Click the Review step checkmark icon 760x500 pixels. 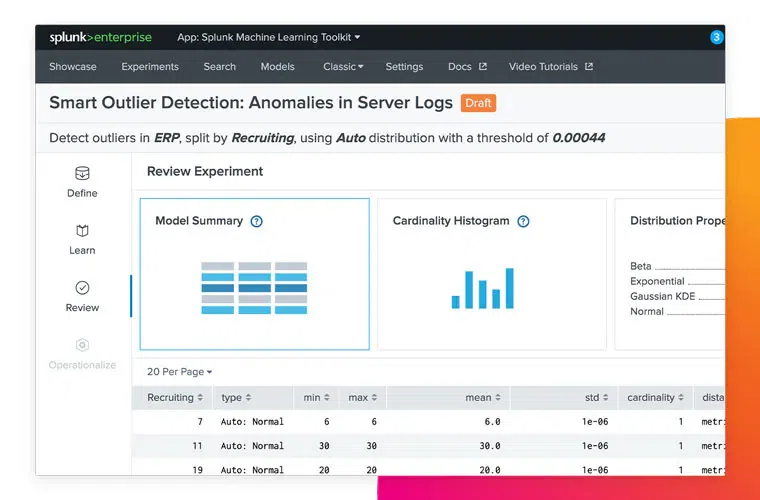pos(82,288)
